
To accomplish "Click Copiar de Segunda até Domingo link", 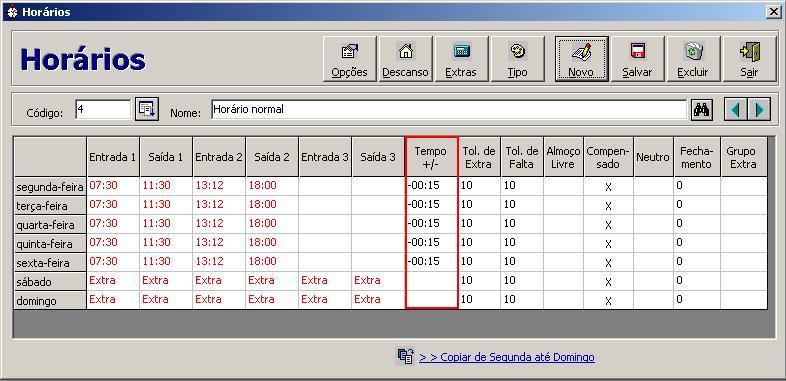I will (x=507, y=357).
